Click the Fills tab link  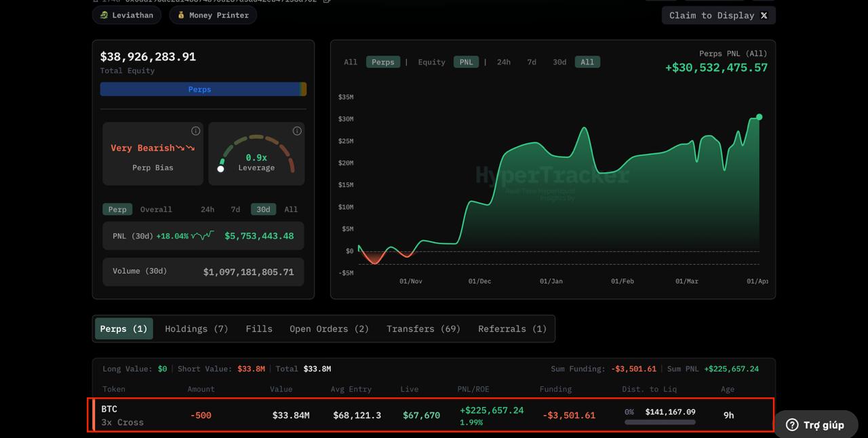pyautogui.click(x=259, y=329)
